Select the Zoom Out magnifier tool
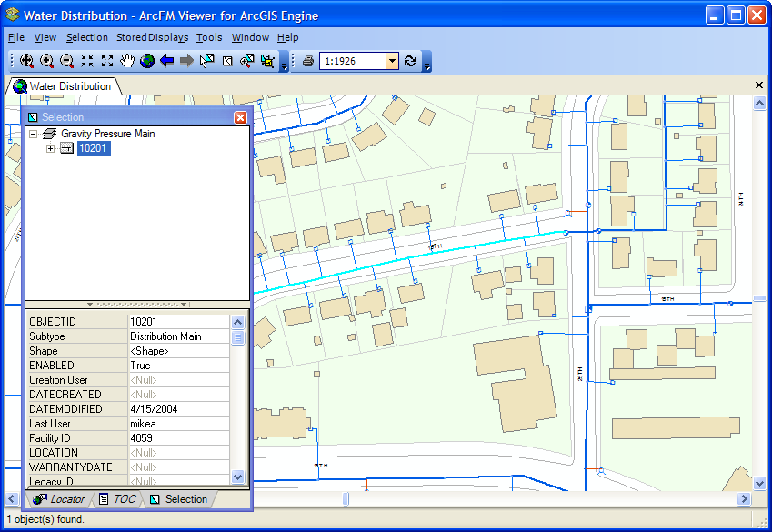Viewport: 772px width, 532px height. [x=66, y=61]
